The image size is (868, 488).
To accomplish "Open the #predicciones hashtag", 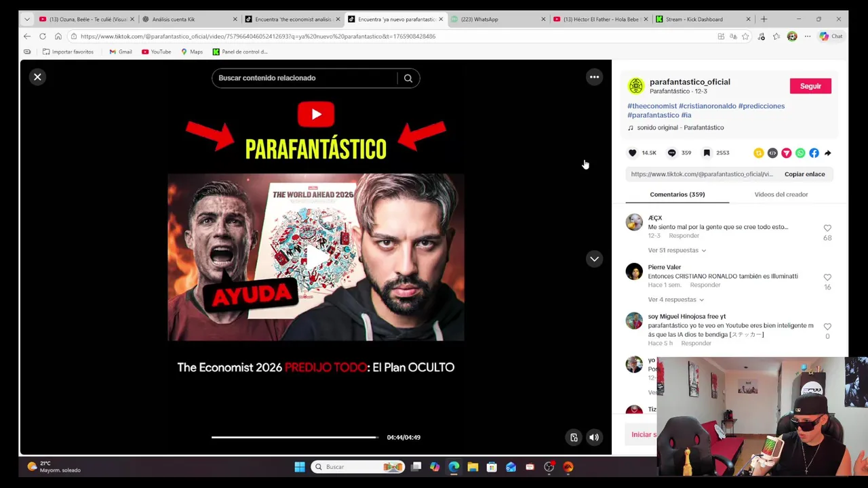I will [x=762, y=106].
